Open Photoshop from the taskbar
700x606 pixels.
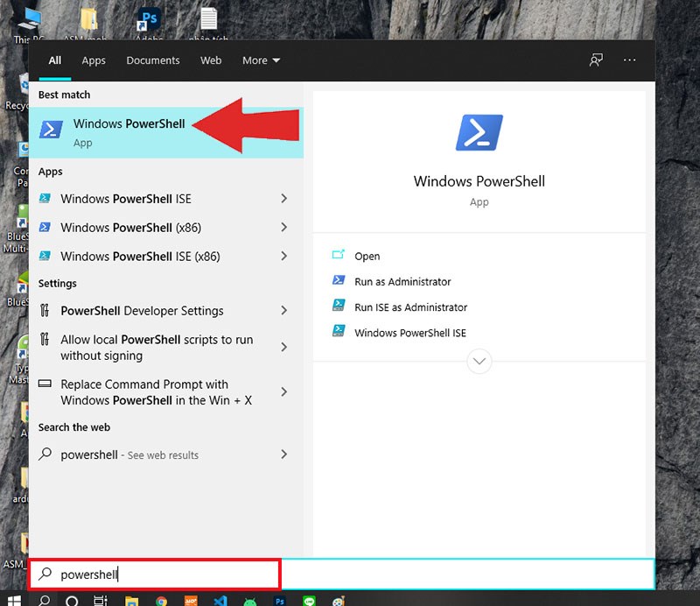[x=280, y=602]
